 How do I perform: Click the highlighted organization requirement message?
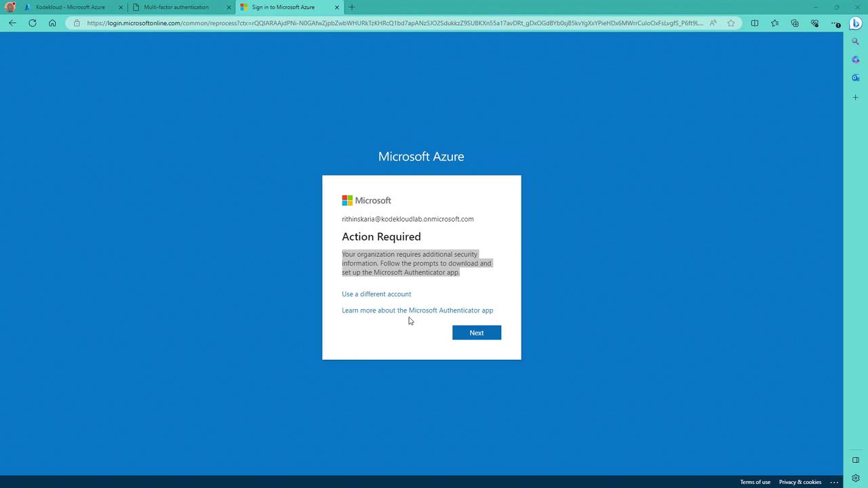tap(417, 264)
